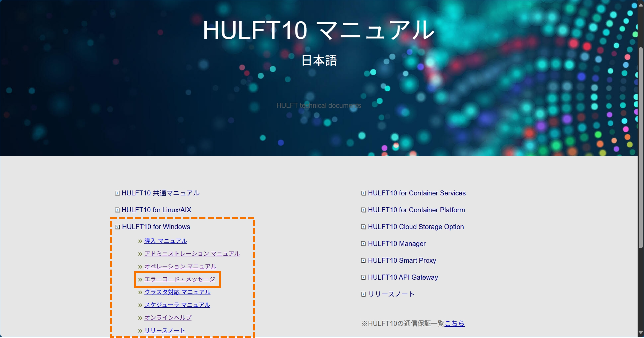
Task: Open the エラーコード・メッセージ link
Action: point(179,279)
